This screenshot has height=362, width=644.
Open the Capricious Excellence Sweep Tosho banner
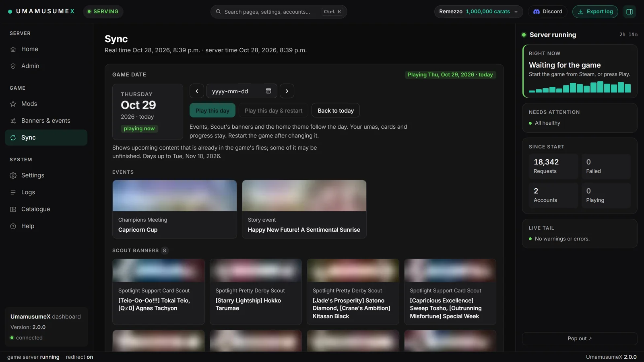[x=450, y=292]
